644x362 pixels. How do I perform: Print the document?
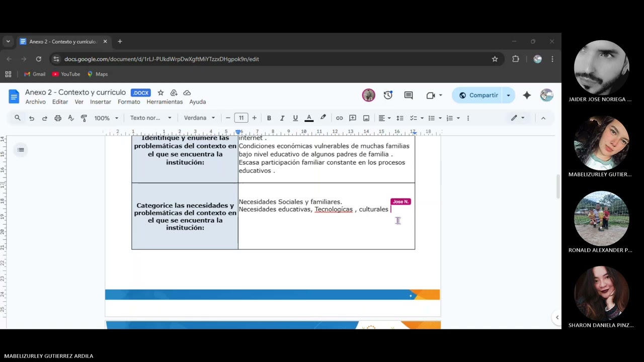[x=58, y=118]
